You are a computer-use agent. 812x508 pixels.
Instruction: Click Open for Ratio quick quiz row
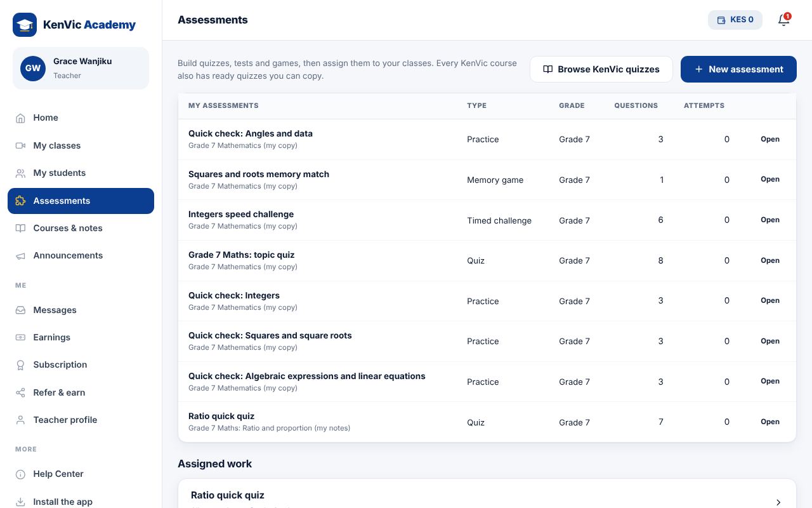770,422
